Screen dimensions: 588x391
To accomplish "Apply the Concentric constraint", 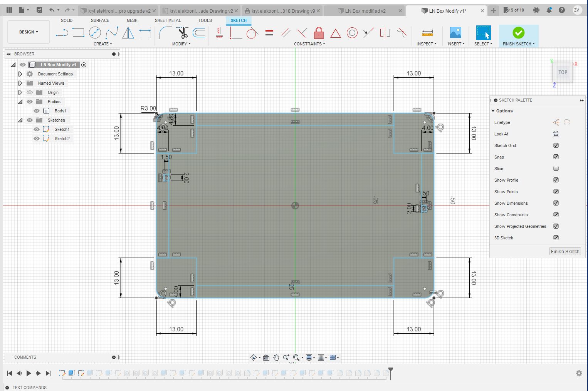I will pos(352,33).
